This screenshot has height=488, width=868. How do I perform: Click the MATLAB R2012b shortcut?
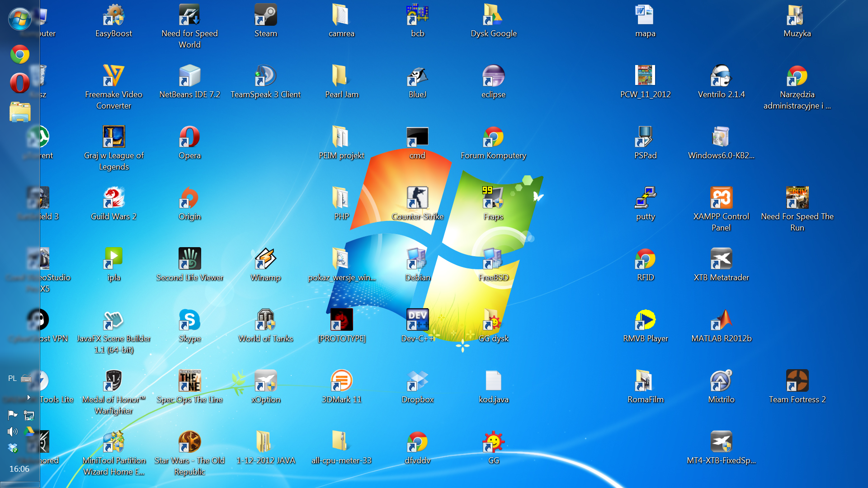click(721, 326)
